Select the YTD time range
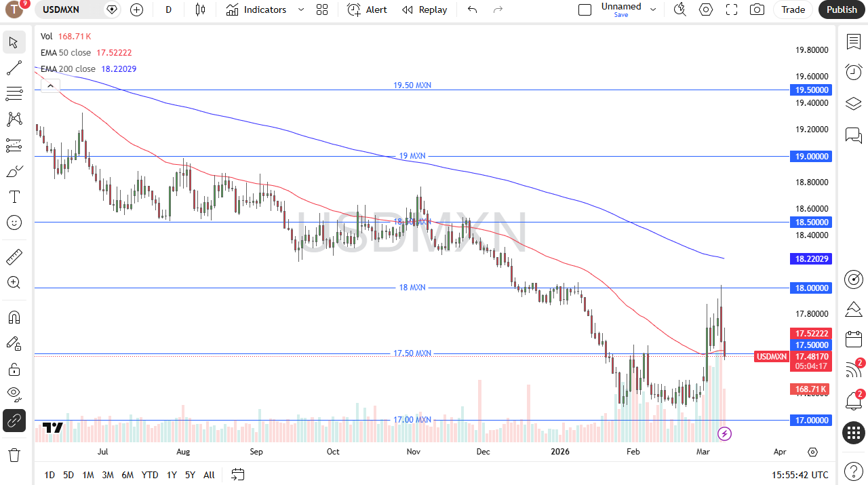This screenshot has width=868, height=485. click(x=150, y=475)
